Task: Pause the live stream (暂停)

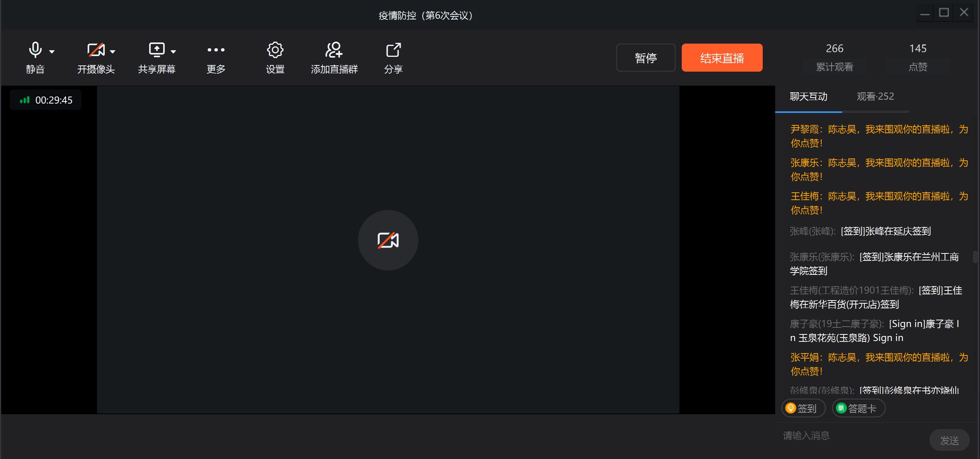Action: point(645,58)
